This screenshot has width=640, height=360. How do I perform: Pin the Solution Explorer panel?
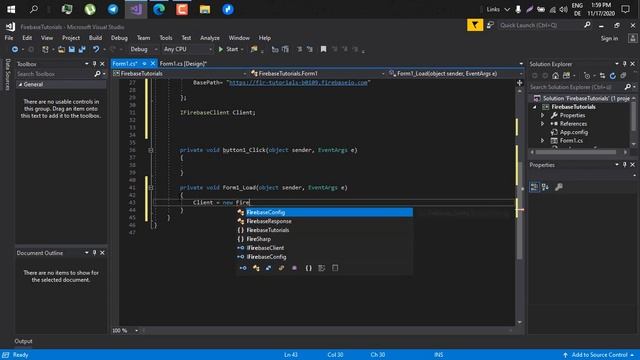[x=624, y=64]
